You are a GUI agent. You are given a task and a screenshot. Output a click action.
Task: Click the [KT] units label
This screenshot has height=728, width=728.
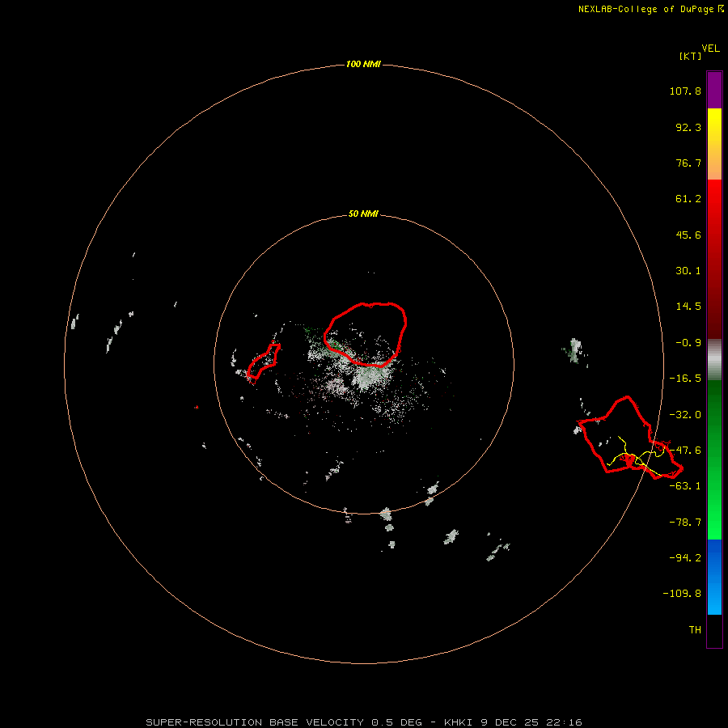pos(691,56)
